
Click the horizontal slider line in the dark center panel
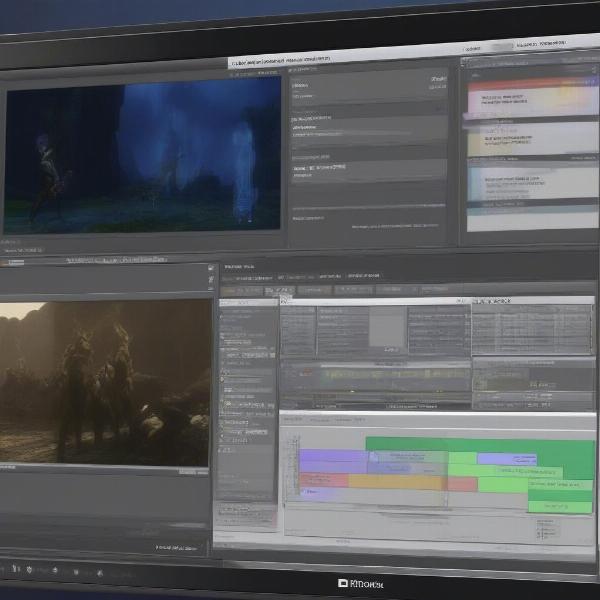pyautogui.click(x=368, y=207)
